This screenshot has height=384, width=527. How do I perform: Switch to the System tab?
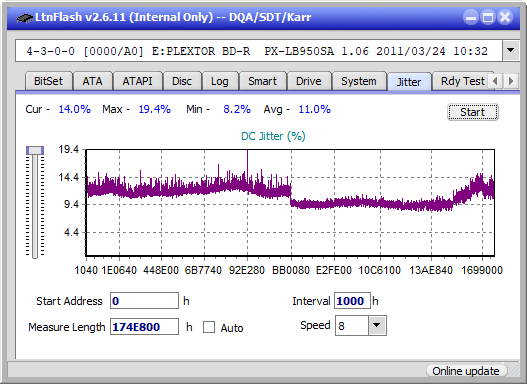359,81
